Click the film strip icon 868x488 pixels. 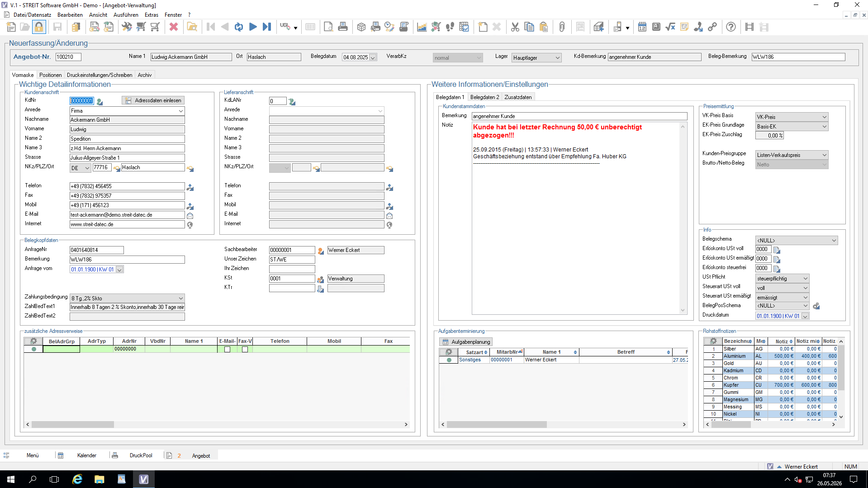[749, 27]
